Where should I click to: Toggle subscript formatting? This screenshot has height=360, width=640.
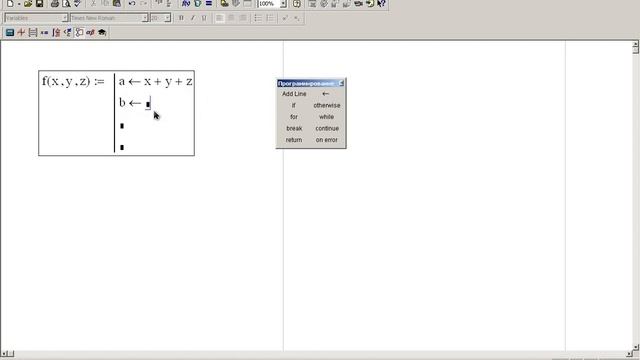point(297,18)
